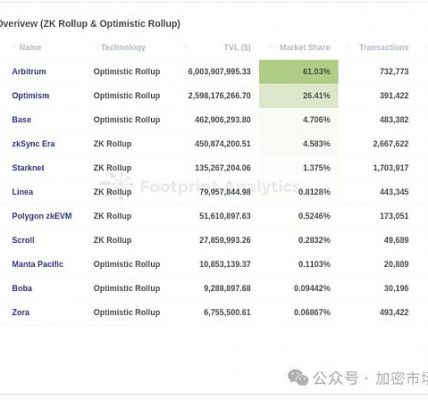Select Manta Pacific transactions value 20,889
This screenshot has width=428, height=400.
tap(396, 264)
